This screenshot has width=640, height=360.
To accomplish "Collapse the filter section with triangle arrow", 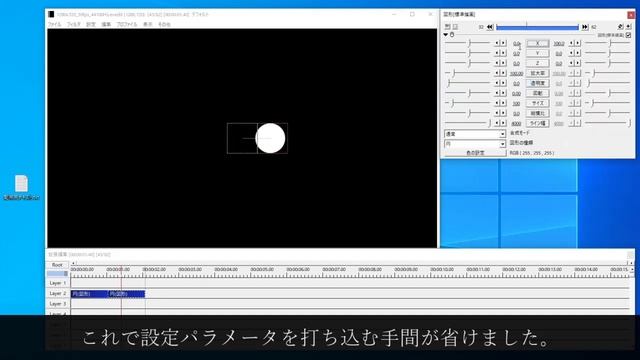I will click(x=446, y=35).
